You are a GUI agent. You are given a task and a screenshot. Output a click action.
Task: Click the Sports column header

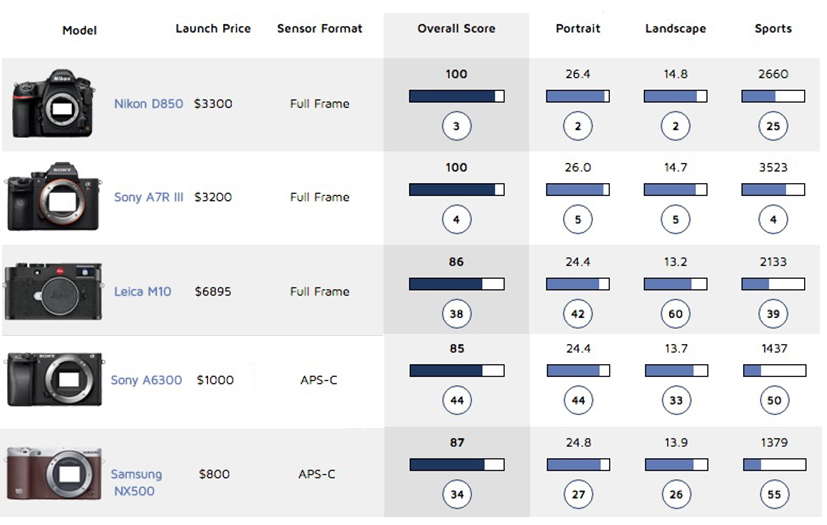click(773, 28)
